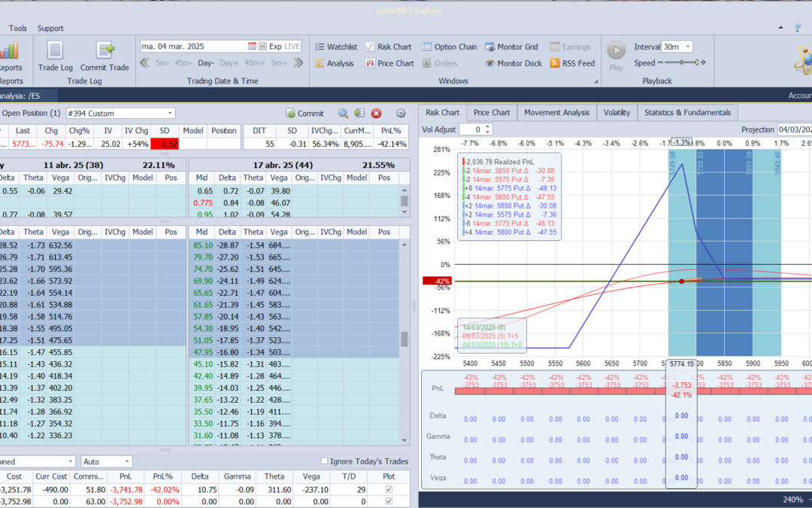Viewport: 812px width, 508px height.
Task: Click the red dot current price marker on chart
Action: coord(681,281)
